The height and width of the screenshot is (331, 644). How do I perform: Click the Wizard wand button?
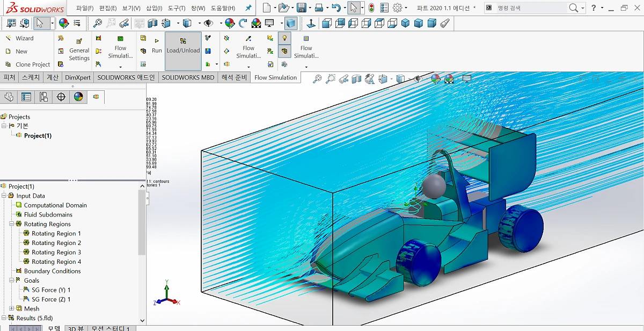click(x=20, y=38)
